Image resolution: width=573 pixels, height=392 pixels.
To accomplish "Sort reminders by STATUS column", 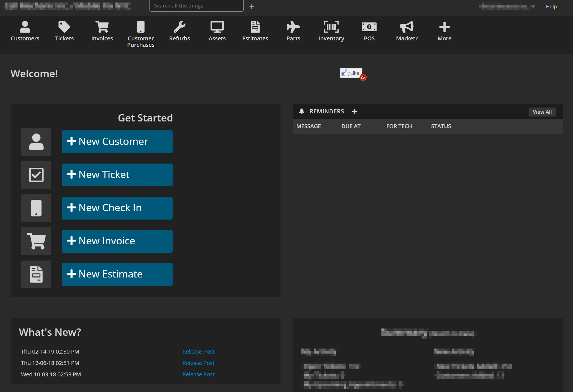I will [441, 126].
